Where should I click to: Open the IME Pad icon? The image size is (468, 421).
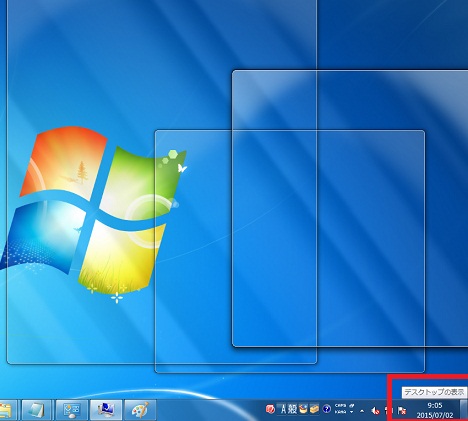tap(303, 409)
